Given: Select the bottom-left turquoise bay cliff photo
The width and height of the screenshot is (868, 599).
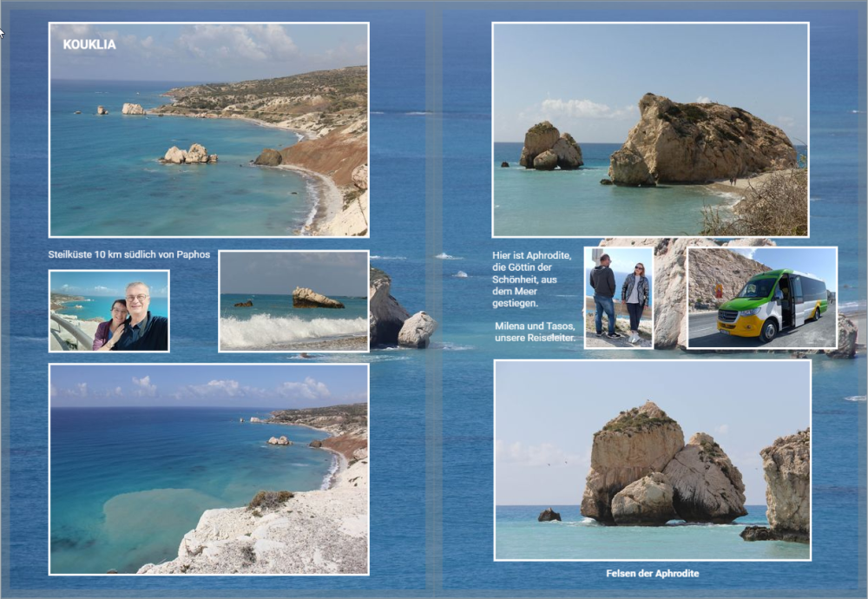Looking at the screenshot, I should [x=208, y=470].
